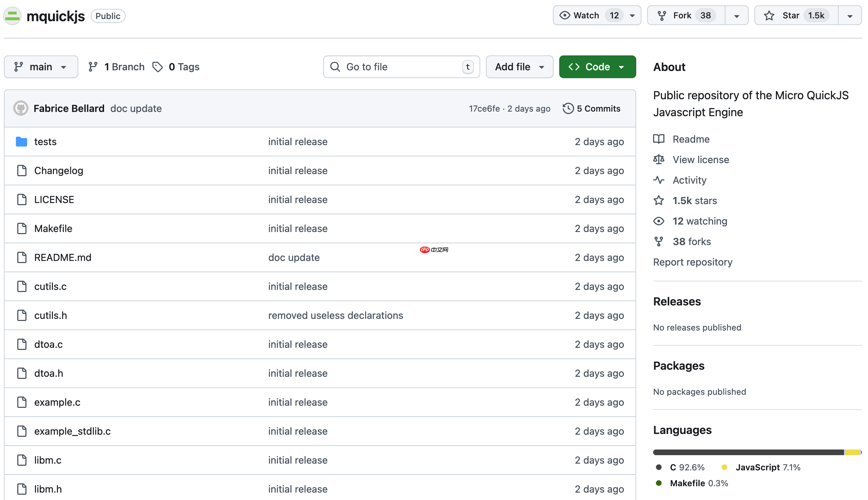Image resolution: width=868 pixels, height=500 pixels.
Task: Open the Add file dropdown
Action: pos(519,67)
